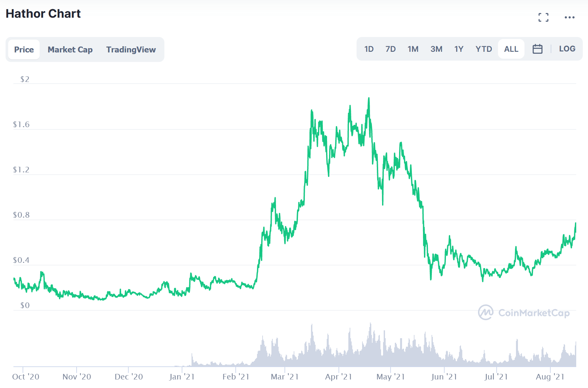Open the calendar date range picker
588x388 pixels.
537,49
